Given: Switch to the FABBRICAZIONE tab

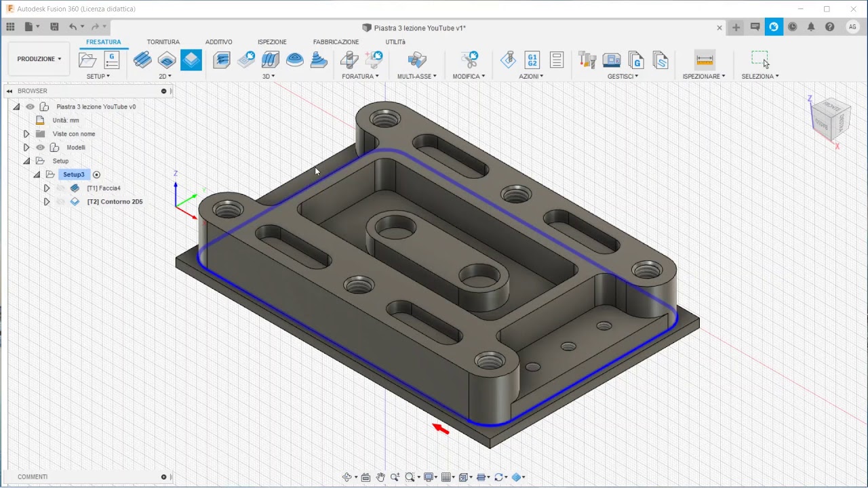Looking at the screenshot, I should 336,42.
